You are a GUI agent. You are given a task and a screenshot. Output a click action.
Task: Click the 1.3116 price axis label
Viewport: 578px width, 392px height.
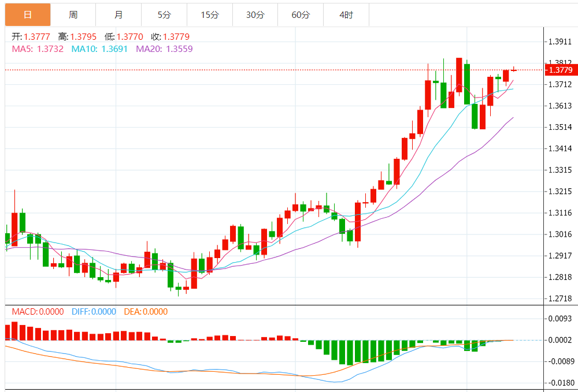[560, 213]
